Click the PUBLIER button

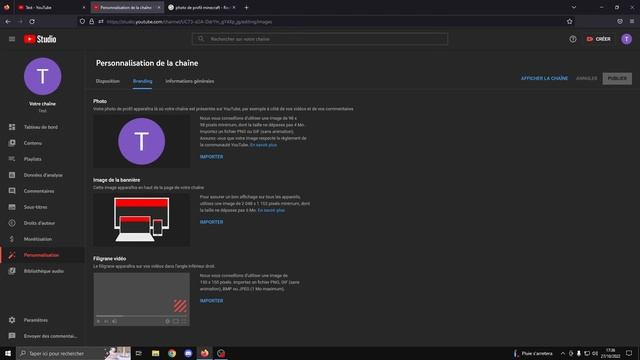pos(617,78)
